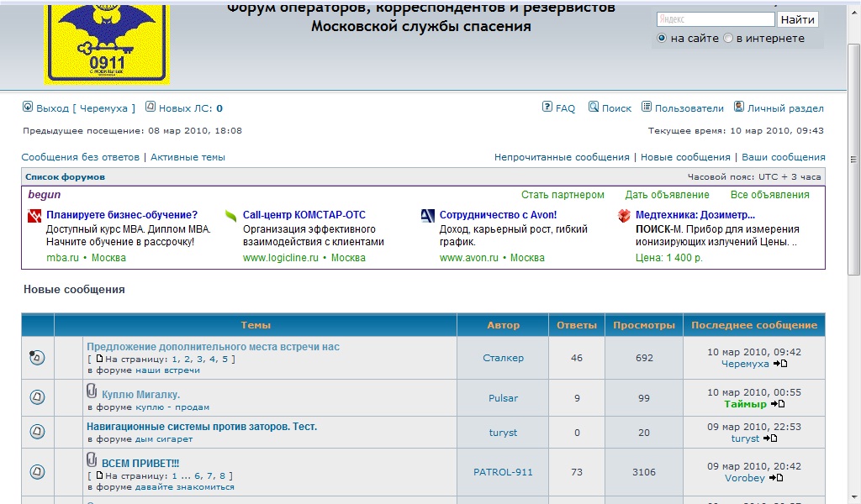Click the Выход logout icon
The height and width of the screenshot is (504, 861).
coord(28,108)
